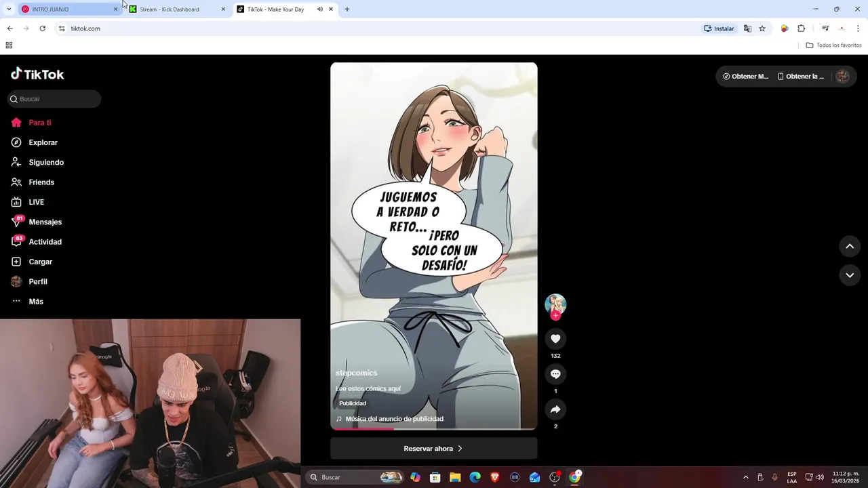Open Microsoft Store from taskbar
Image resolution: width=868 pixels, height=488 pixels.
click(x=435, y=477)
